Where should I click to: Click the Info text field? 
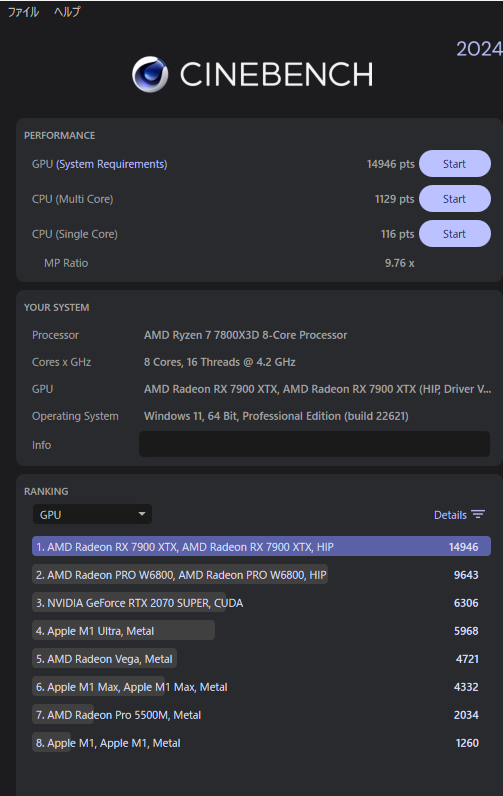[x=314, y=444]
